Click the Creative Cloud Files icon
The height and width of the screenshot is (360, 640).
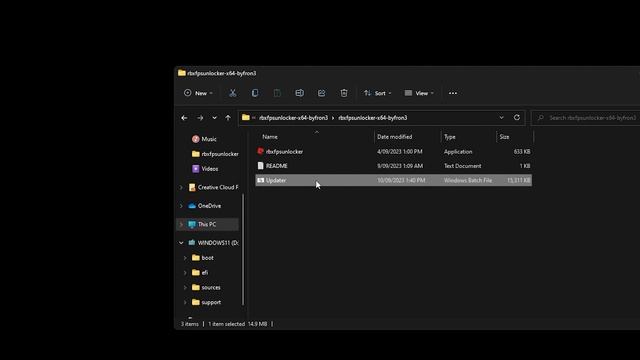[x=192, y=187]
